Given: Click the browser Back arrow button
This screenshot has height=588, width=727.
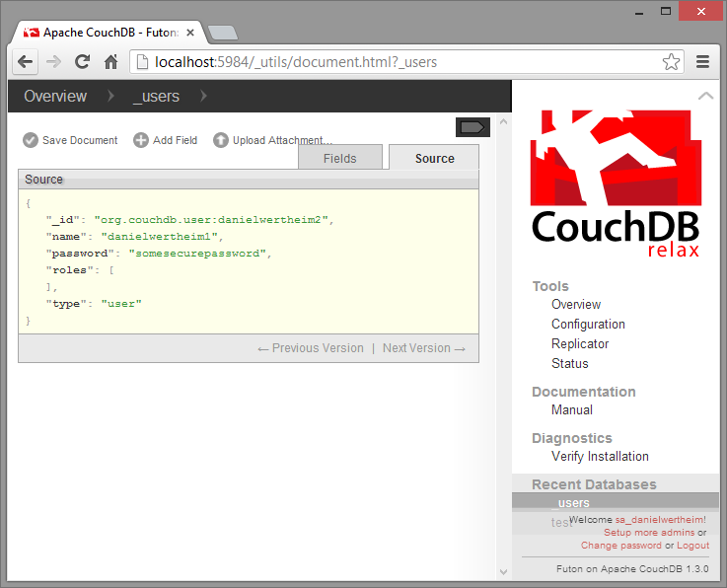Looking at the screenshot, I should [x=25, y=62].
